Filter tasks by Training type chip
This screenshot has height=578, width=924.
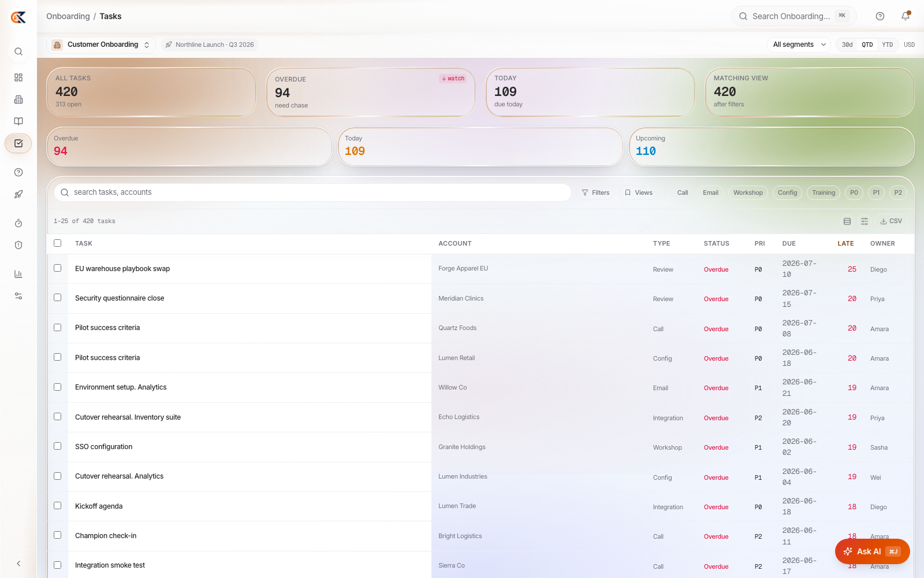pos(824,192)
